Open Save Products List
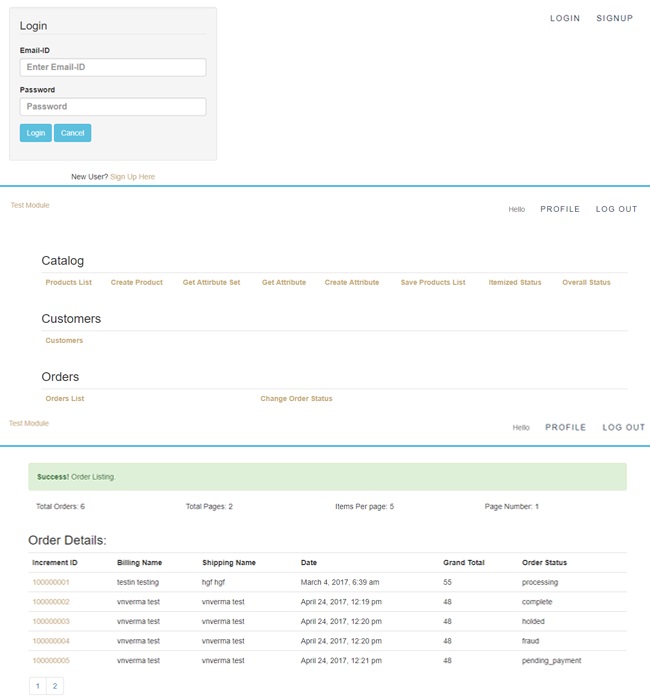 click(x=433, y=283)
